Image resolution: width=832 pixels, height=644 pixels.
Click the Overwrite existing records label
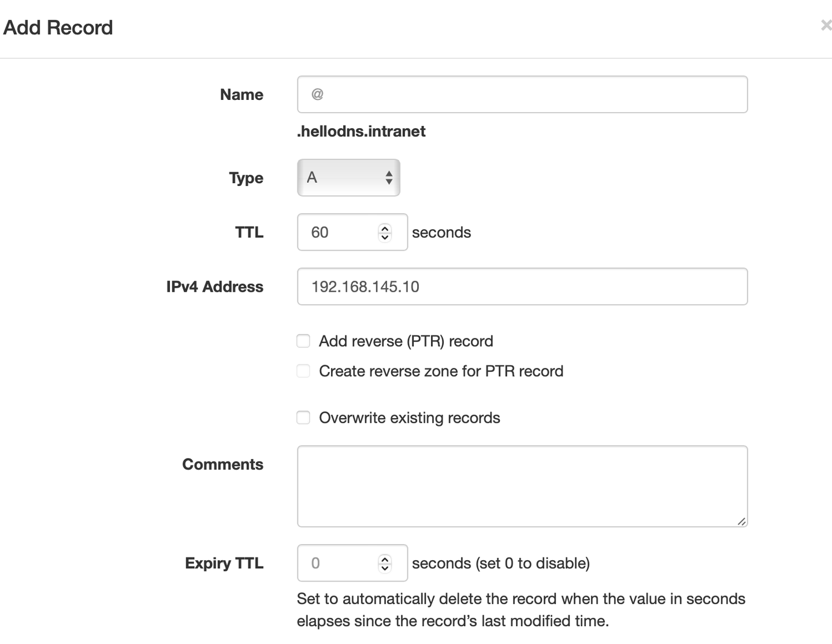tap(410, 418)
